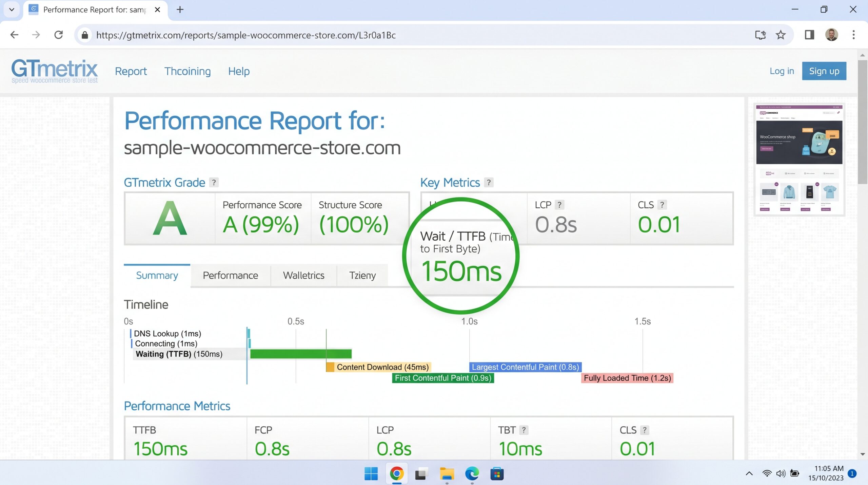Click the Log in link
The width and height of the screenshot is (868, 485).
[782, 71]
